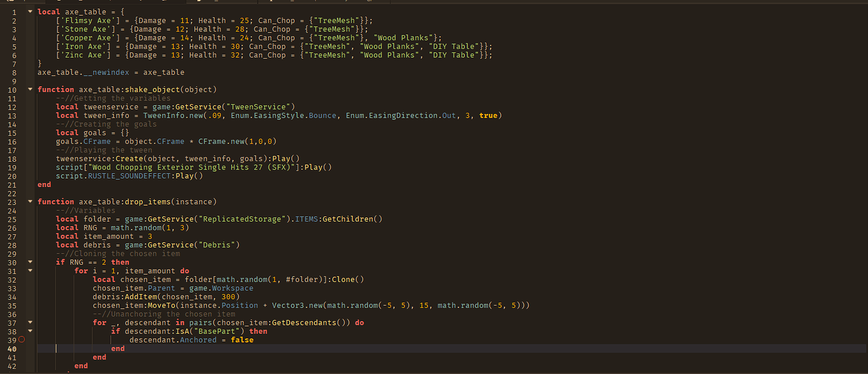The width and height of the screenshot is (868, 374).
Task: Collapse the drop_items function fold arrow
Action: (30, 201)
